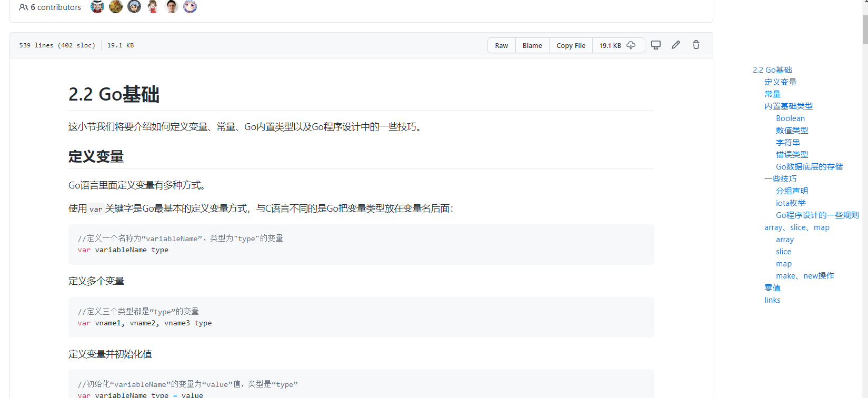The height and width of the screenshot is (398, 868).
Task: Select iota枚举 in the table of contents
Action: 791,203
